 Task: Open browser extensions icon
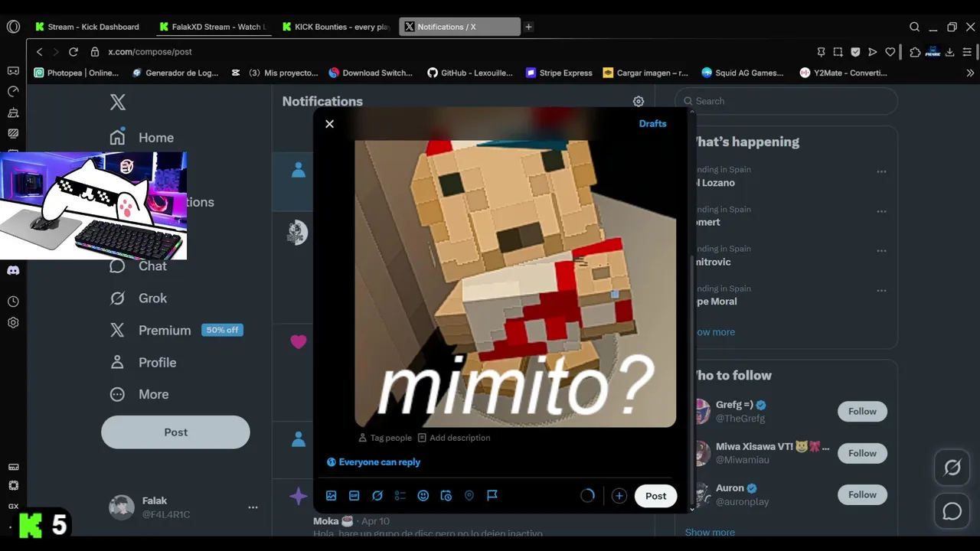tap(915, 52)
